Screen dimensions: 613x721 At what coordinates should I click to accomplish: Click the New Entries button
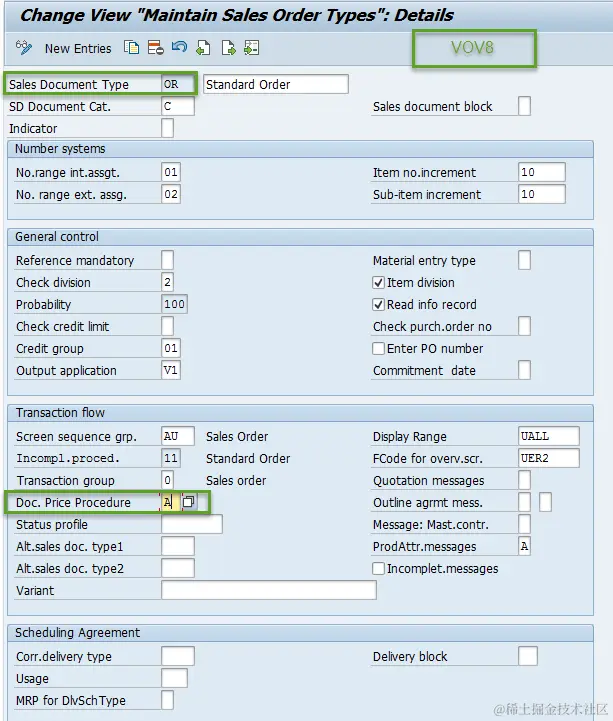pos(78,48)
